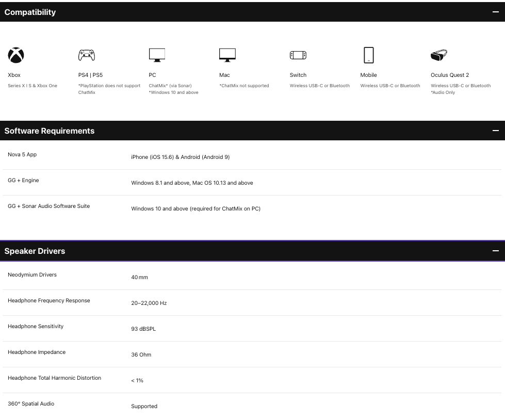505x420 pixels.
Task: Click 'PlayStation does not support ChatMix' note
Action: [109, 89]
